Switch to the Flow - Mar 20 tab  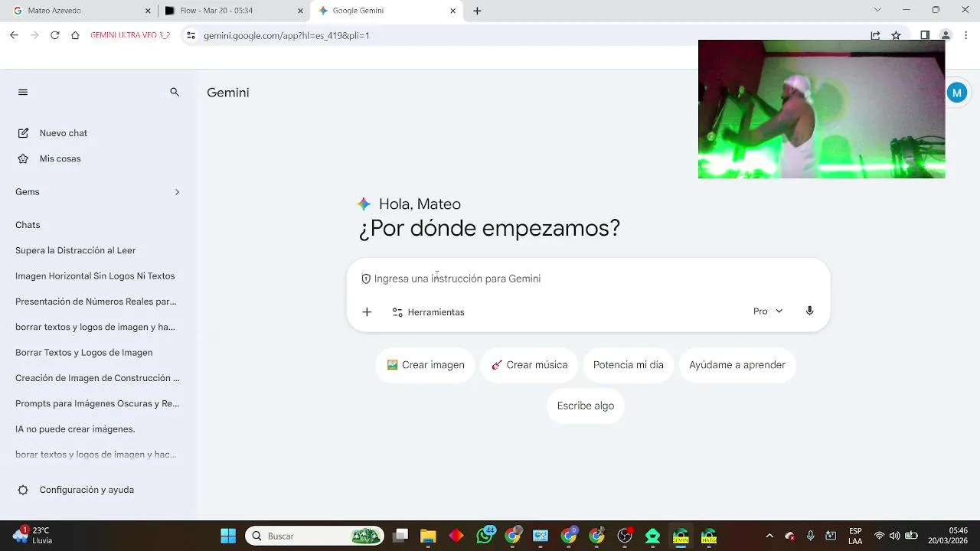coord(234,11)
